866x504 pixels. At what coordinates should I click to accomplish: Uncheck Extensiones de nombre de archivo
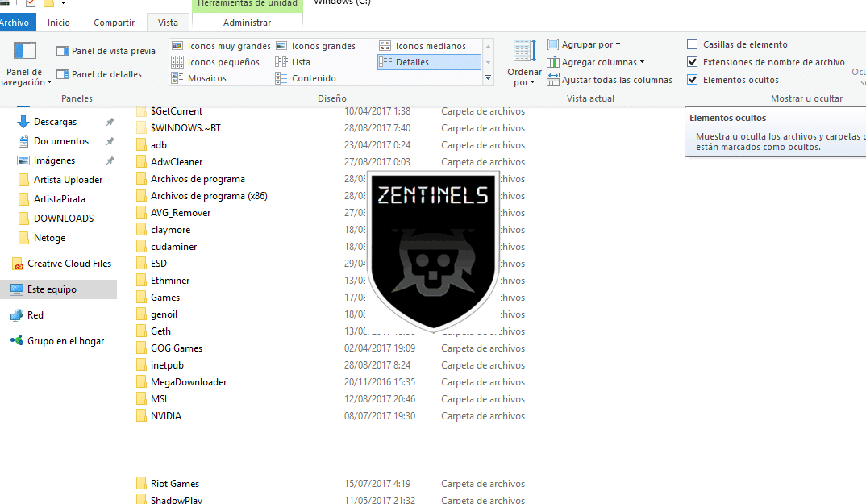click(693, 62)
